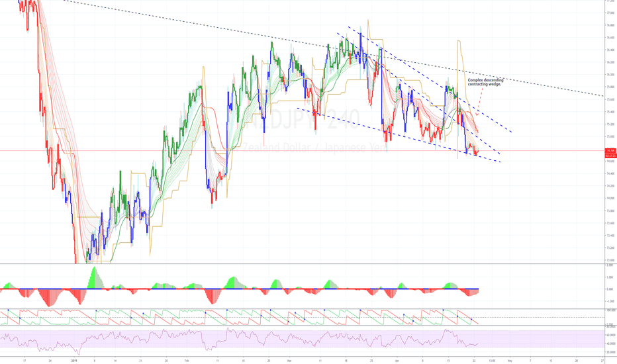The height and width of the screenshot is (364, 617).
Task: Click the 2019 label on the time axis
Action: (x=75, y=361)
